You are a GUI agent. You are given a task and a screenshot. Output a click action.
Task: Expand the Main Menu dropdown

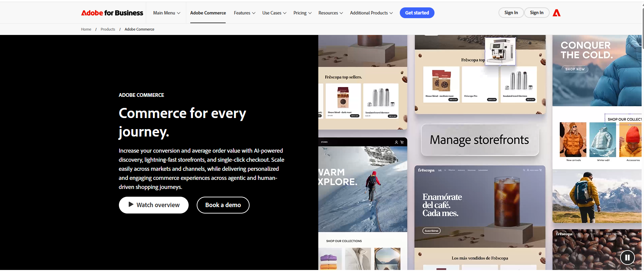tap(167, 13)
